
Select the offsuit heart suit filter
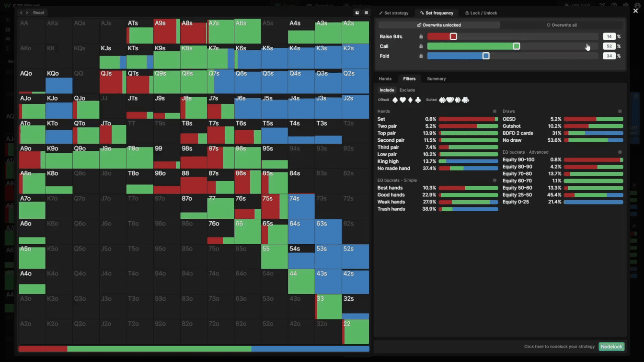coord(403,100)
